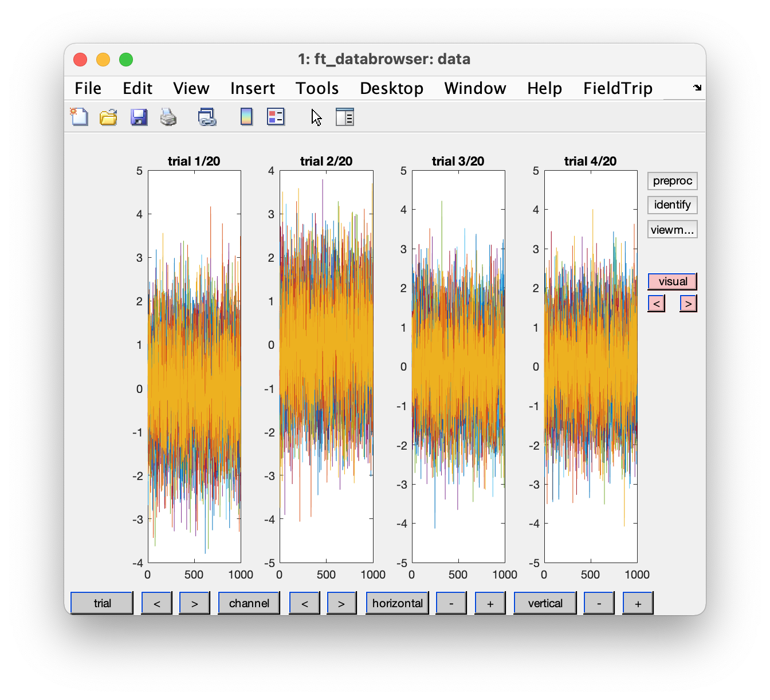Image resolution: width=770 pixels, height=700 pixels.
Task: Insert a legend into the plot
Action: point(276,116)
